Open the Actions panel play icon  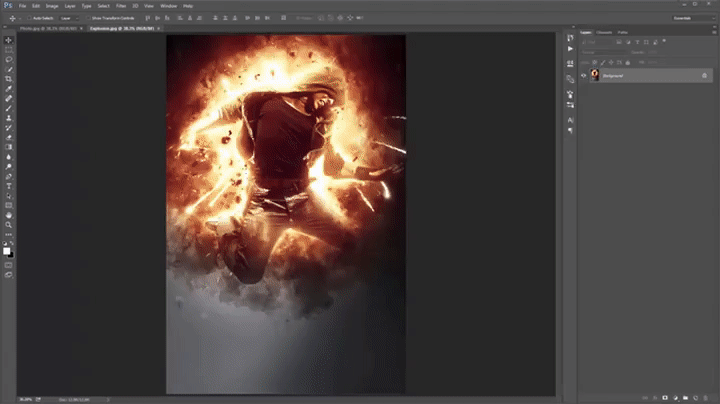point(570,48)
